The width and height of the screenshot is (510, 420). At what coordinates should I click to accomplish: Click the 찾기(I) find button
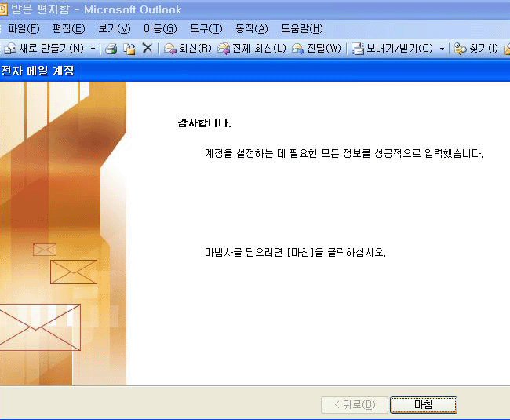[475, 49]
